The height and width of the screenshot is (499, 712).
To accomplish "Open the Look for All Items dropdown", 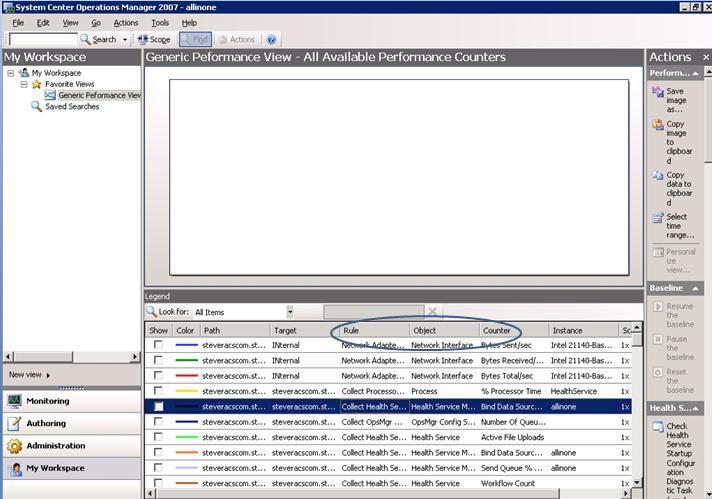I will tap(290, 312).
